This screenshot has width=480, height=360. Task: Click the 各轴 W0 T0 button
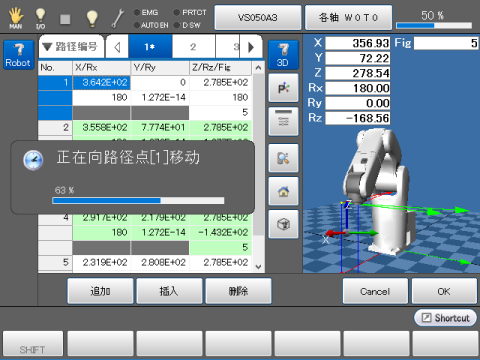pos(348,17)
